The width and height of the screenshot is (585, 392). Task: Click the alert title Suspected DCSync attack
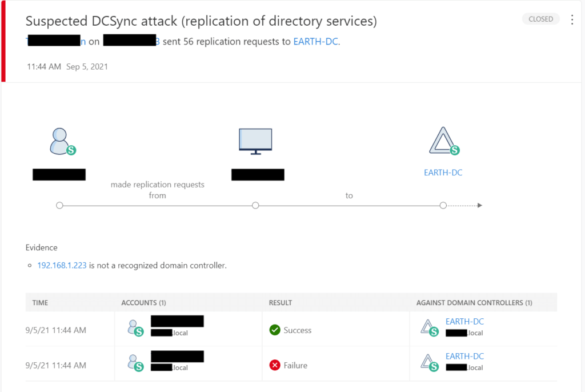pos(201,21)
